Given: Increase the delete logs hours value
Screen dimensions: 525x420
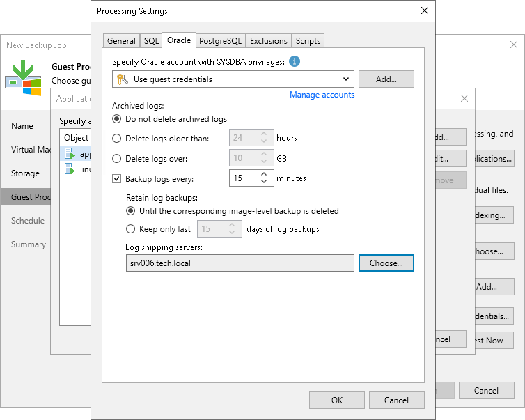Looking at the screenshot, I should click(264, 134).
